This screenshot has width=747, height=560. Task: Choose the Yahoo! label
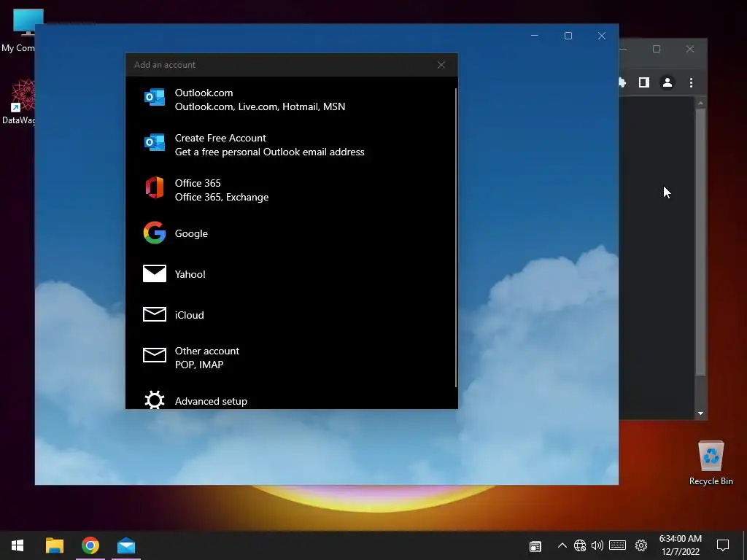coord(190,274)
